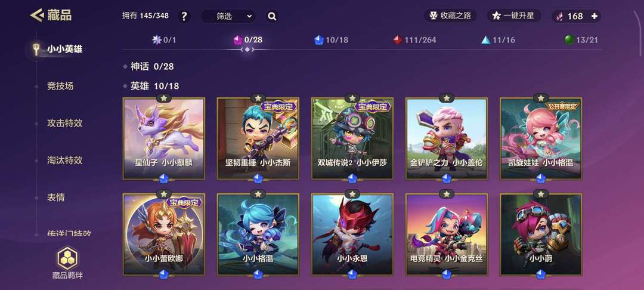Open the 收藏之路 button
Screen dimensions: 644x290
[x=451, y=16]
